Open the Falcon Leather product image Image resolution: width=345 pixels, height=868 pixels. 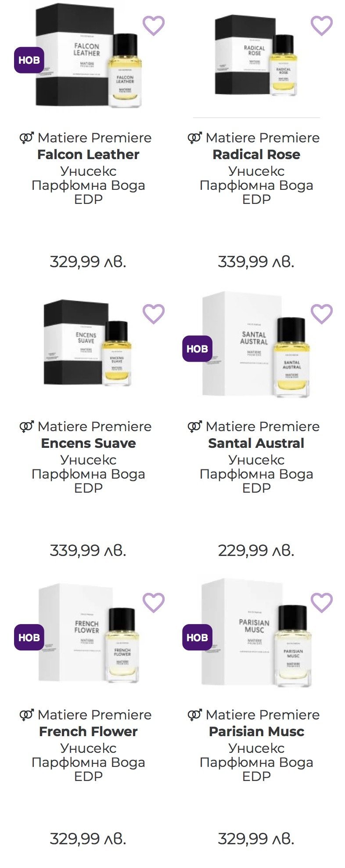[88, 57]
